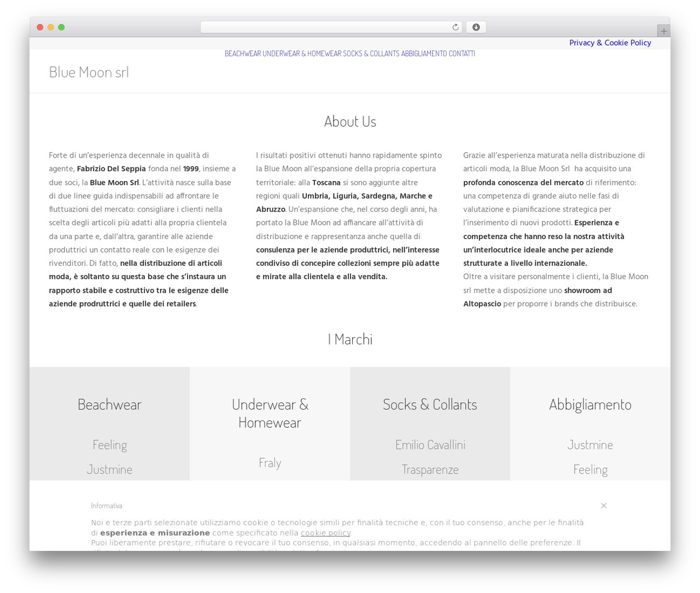Dismiss the Informativa cookie notice
The width and height of the screenshot is (700, 593).
[x=604, y=505]
